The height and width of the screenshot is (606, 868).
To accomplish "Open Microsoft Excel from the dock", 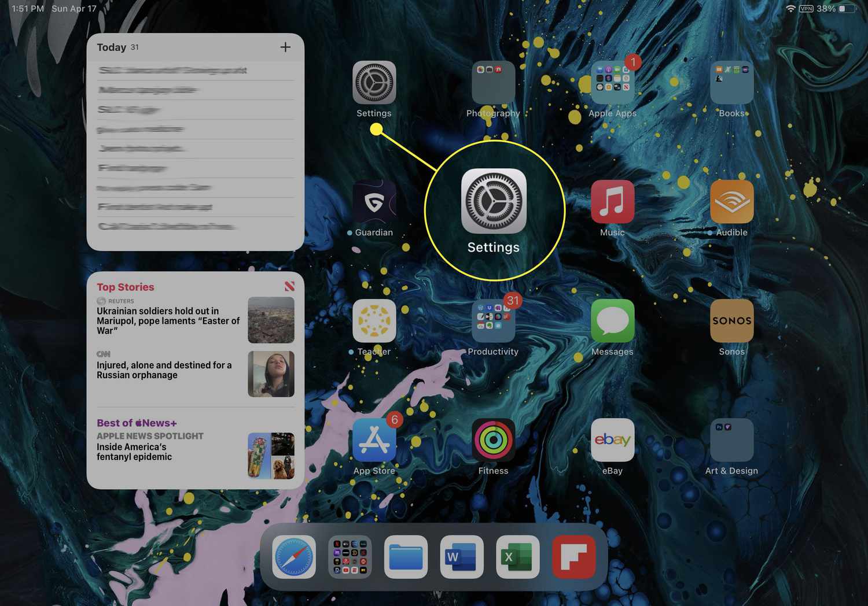I will click(517, 557).
